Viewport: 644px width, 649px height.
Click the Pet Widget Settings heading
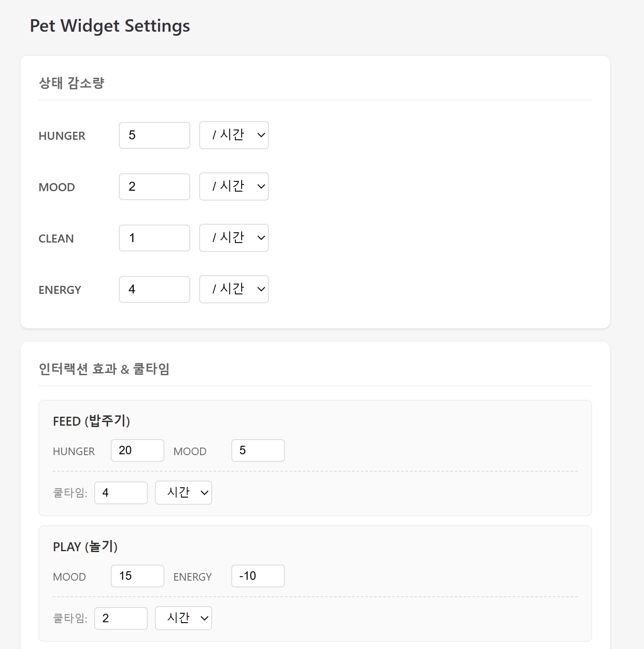click(110, 26)
